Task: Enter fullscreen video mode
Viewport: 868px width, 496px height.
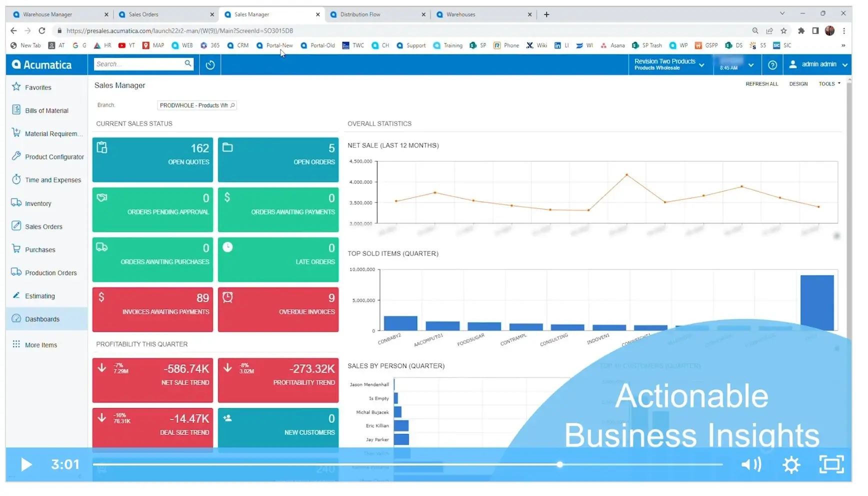Action: [x=831, y=464]
